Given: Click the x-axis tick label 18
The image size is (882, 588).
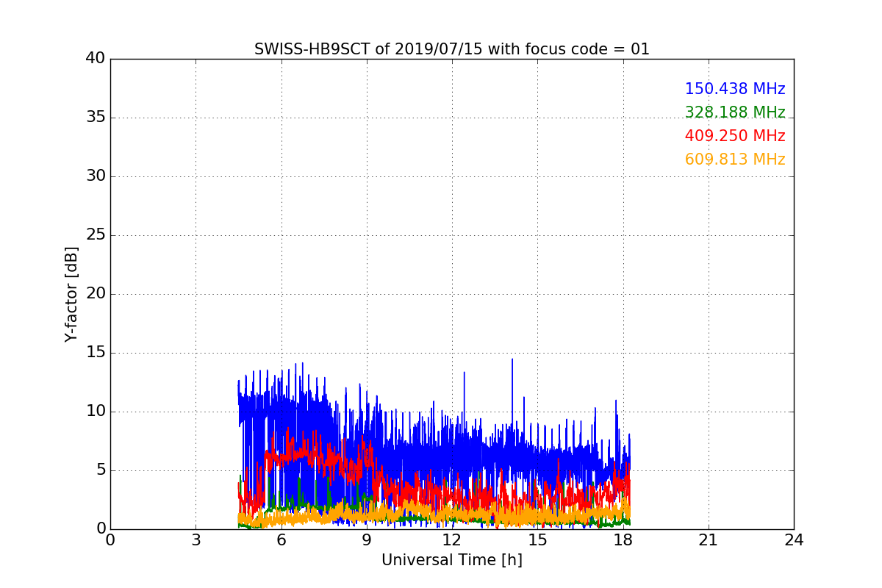Looking at the screenshot, I should click(x=623, y=540).
